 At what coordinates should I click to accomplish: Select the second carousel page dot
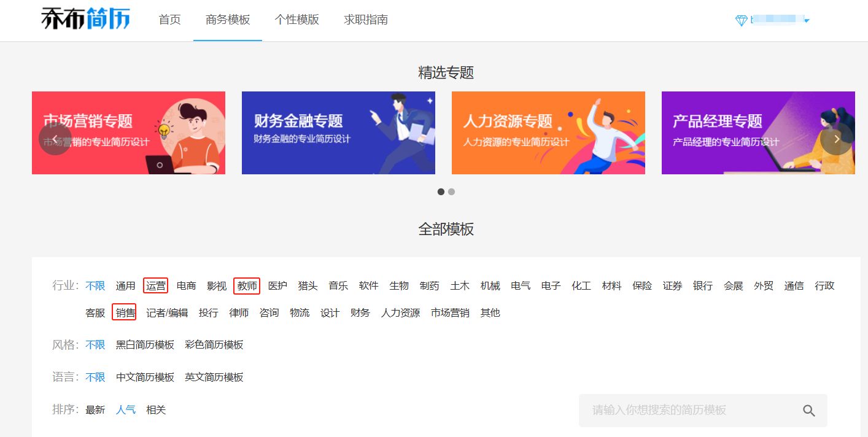[451, 191]
